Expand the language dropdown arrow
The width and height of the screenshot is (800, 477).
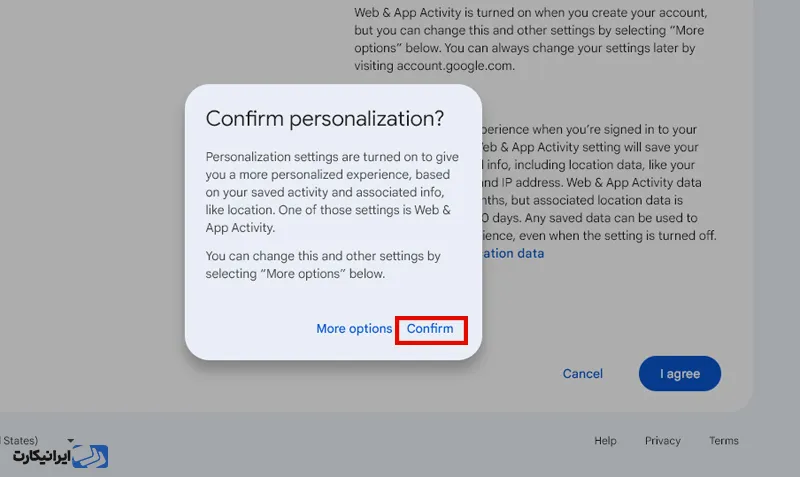click(71, 440)
